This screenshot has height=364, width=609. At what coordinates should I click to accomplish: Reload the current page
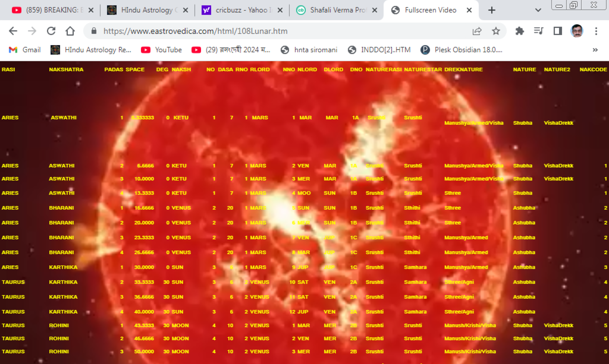tap(51, 31)
